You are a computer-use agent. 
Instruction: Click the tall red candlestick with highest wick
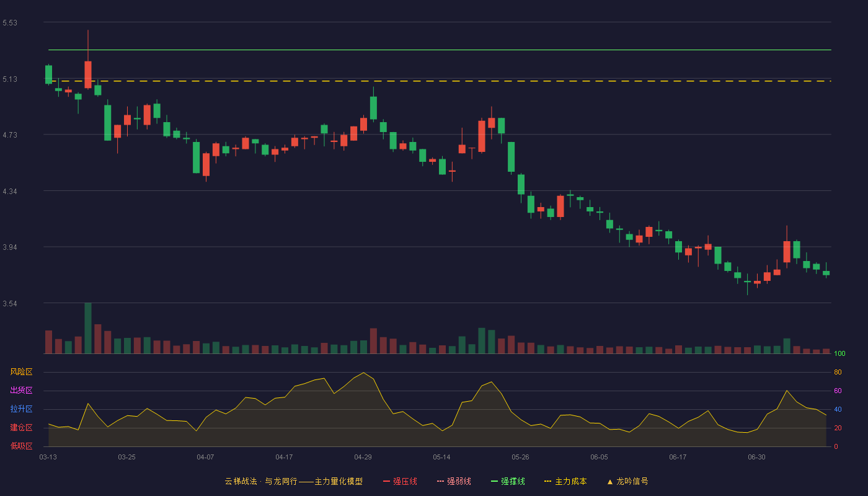coord(88,74)
